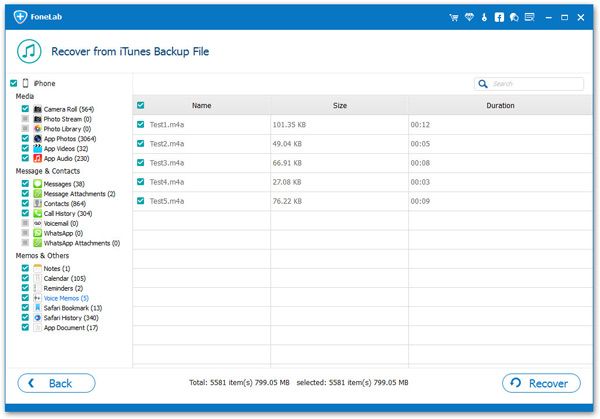This screenshot has height=419, width=600.
Task: Click the FoneLab shield logo
Action: [x=20, y=16]
